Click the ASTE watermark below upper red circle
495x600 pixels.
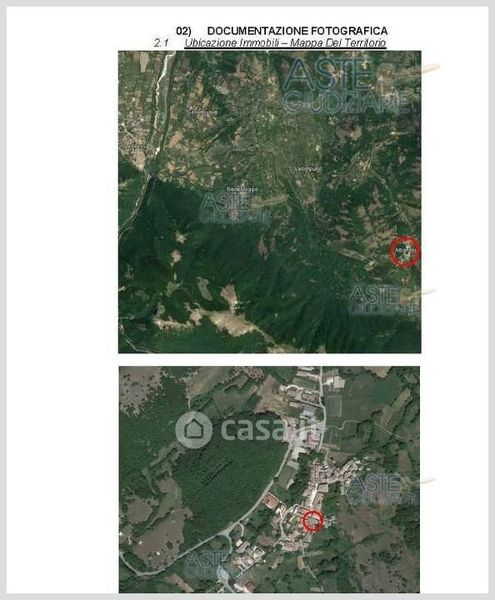click(x=383, y=300)
